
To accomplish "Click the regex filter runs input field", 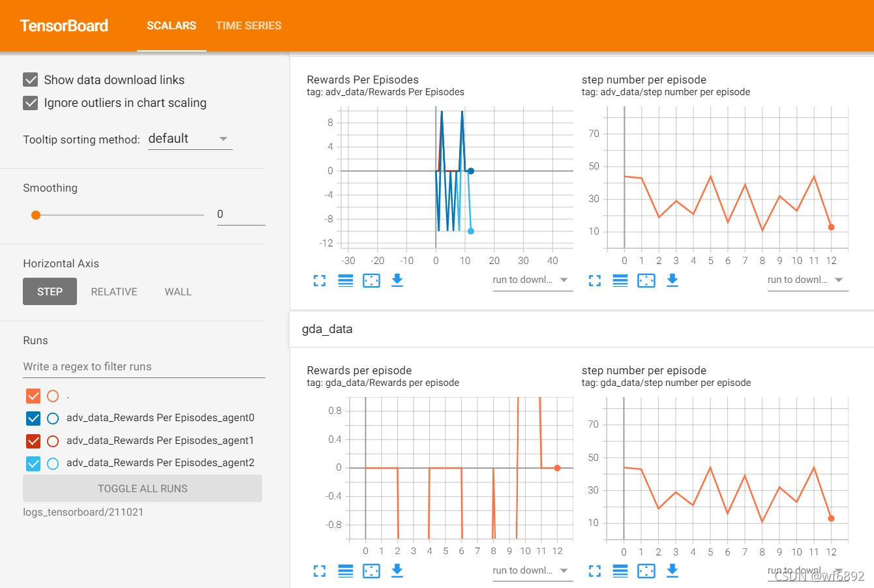I will point(143,367).
